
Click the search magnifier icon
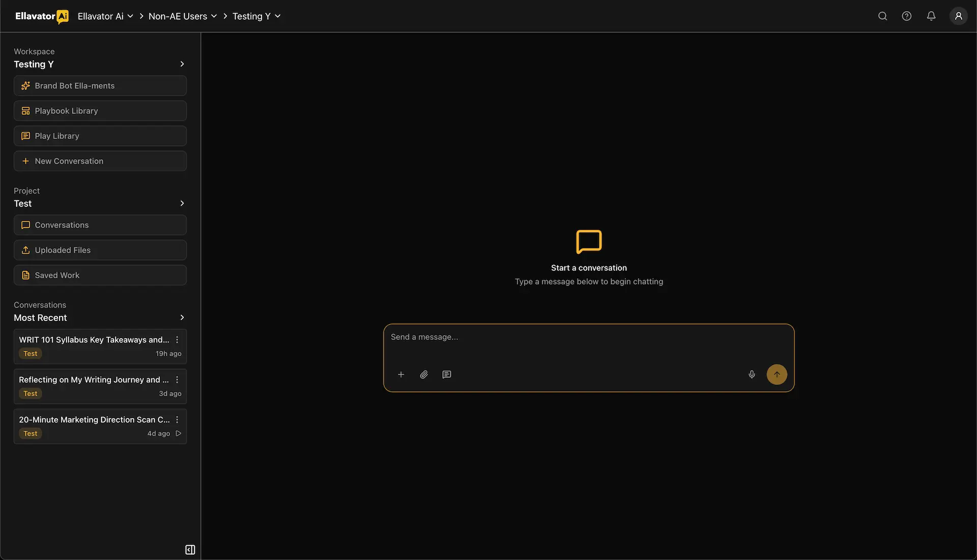pyautogui.click(x=882, y=16)
